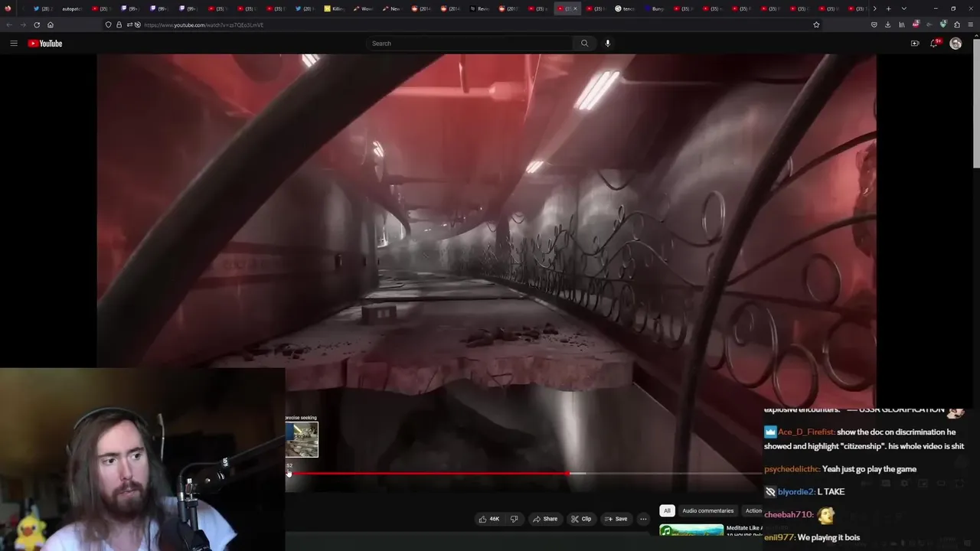Click the video progress bar scrubber
The height and width of the screenshot is (551, 980).
tap(568, 474)
